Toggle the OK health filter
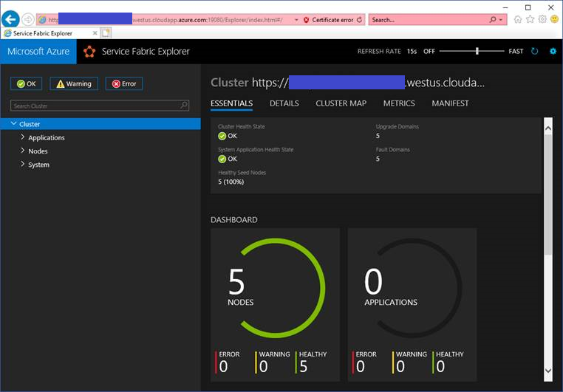This screenshot has width=563, height=392. click(x=26, y=83)
